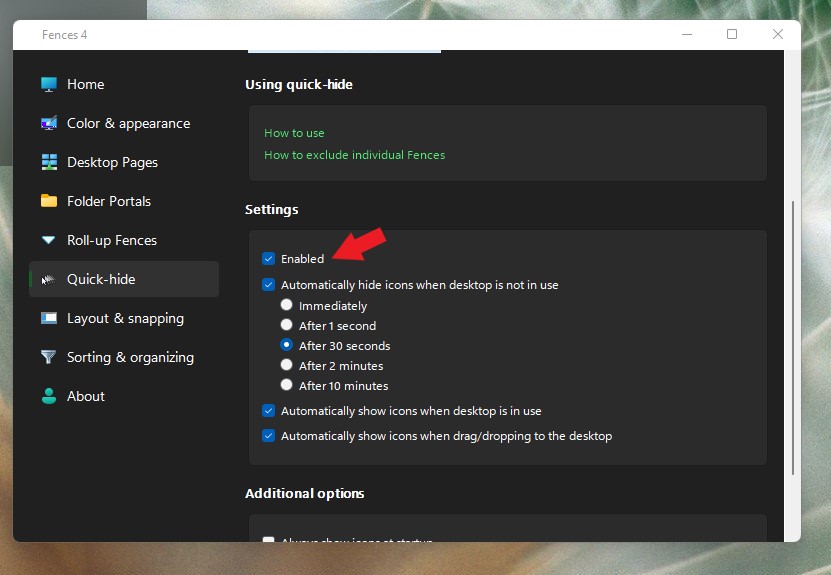831x575 pixels.
Task: Choose After 1 second option
Action: [x=286, y=324]
